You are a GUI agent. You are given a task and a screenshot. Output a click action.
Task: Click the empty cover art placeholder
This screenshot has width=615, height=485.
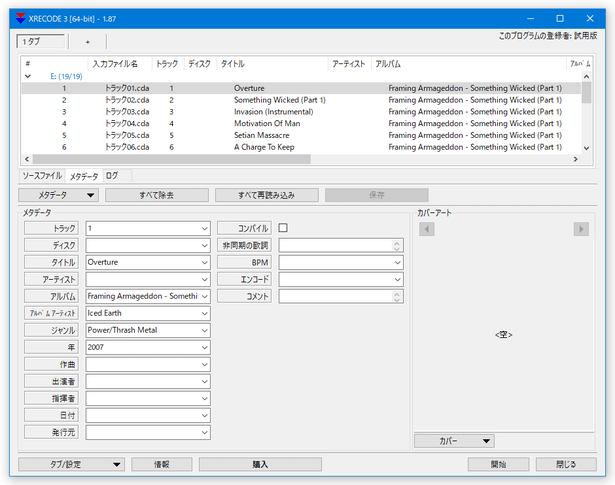tap(504, 334)
